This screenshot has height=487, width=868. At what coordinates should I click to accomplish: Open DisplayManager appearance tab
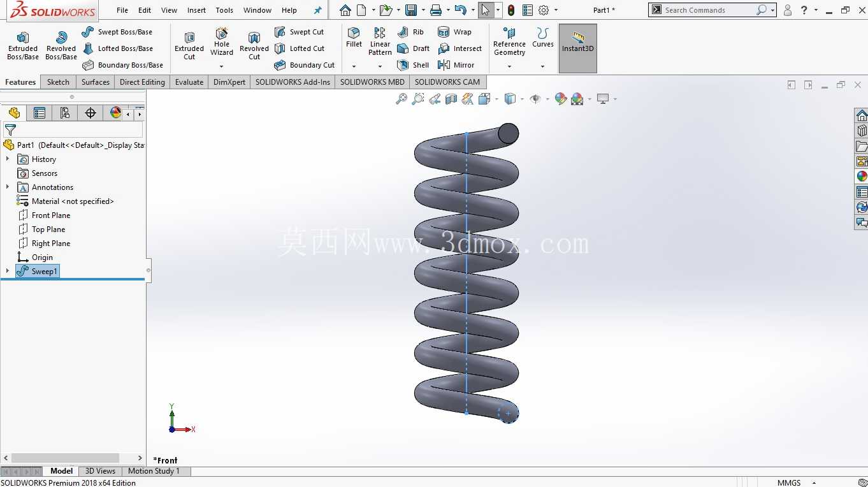(x=115, y=113)
